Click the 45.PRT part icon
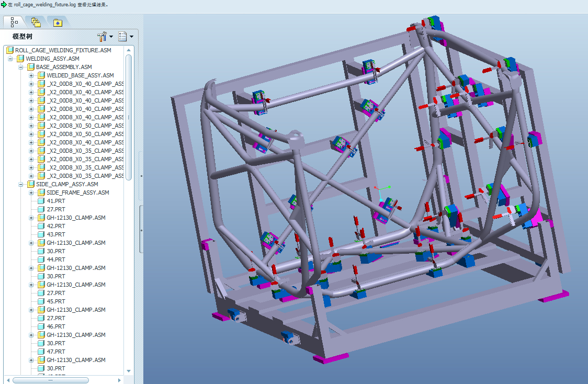The width and height of the screenshot is (588, 384). pyautogui.click(x=41, y=301)
